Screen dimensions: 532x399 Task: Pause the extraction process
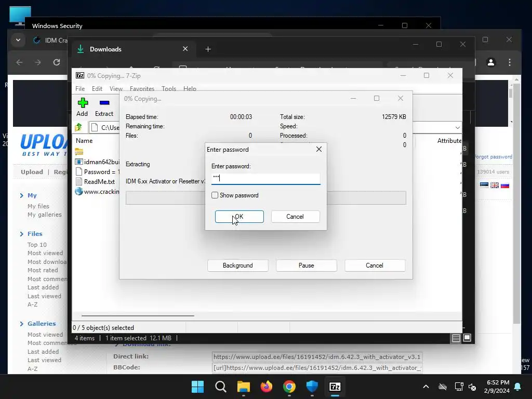pyautogui.click(x=307, y=265)
